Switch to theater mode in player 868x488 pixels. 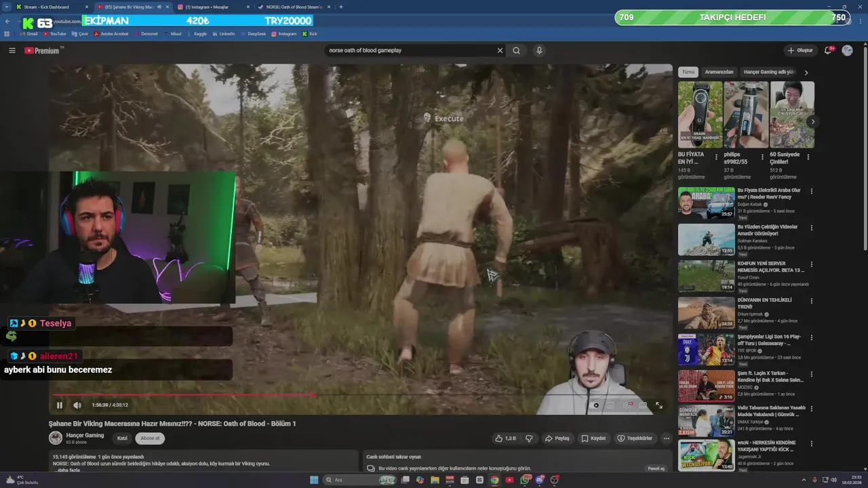coord(643,405)
